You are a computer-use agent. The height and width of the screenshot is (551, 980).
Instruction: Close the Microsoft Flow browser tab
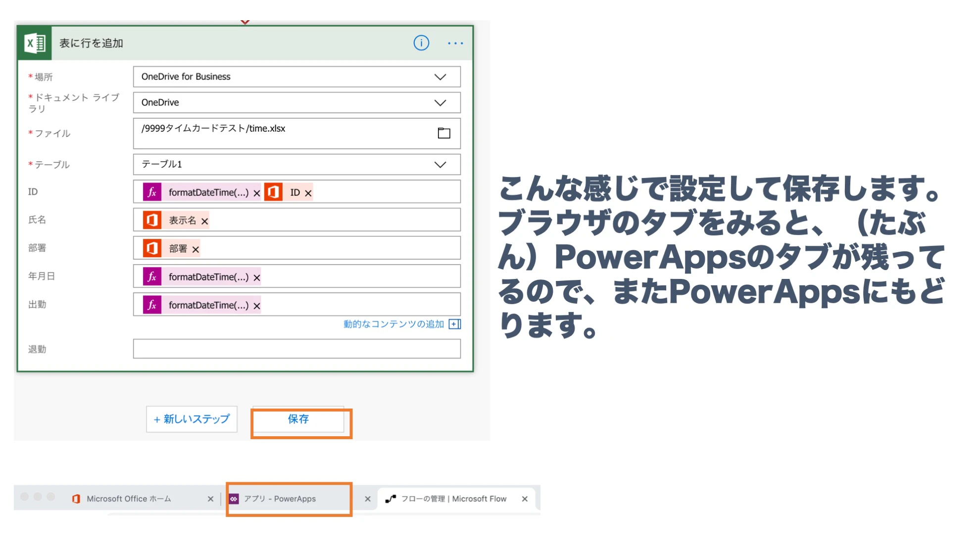[525, 499]
